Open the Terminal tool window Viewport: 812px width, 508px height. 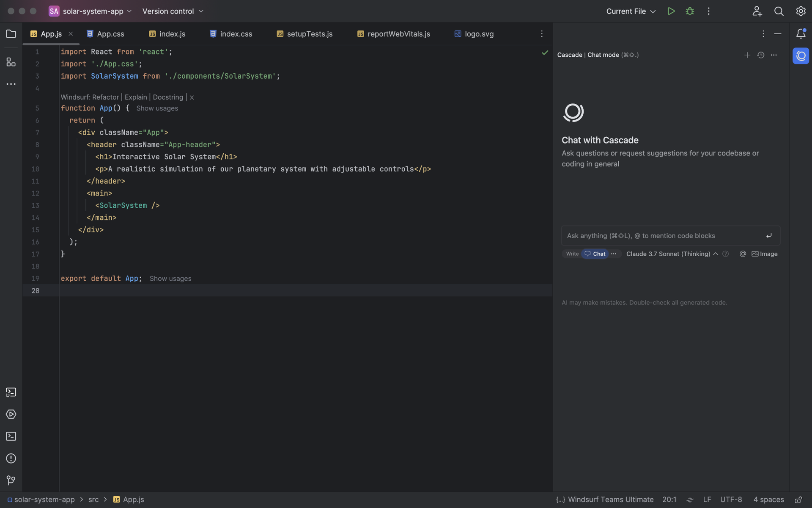(x=11, y=436)
